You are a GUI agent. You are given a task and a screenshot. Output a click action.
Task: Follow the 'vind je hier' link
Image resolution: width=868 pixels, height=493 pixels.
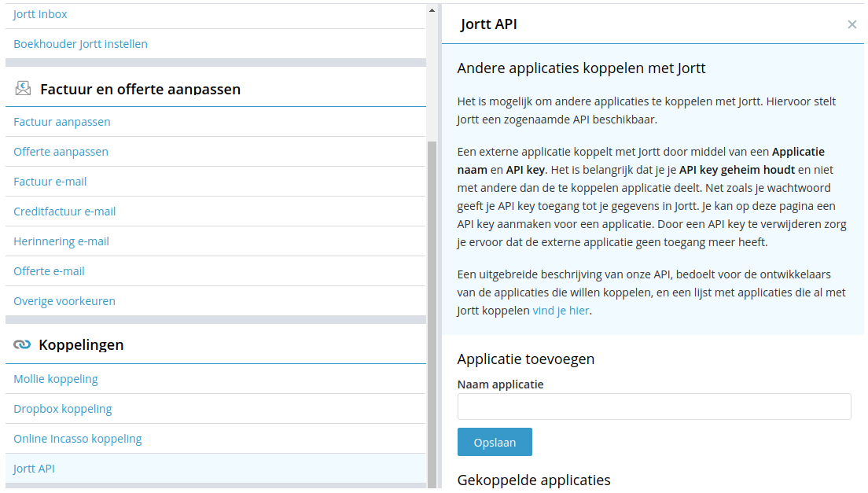(561, 311)
